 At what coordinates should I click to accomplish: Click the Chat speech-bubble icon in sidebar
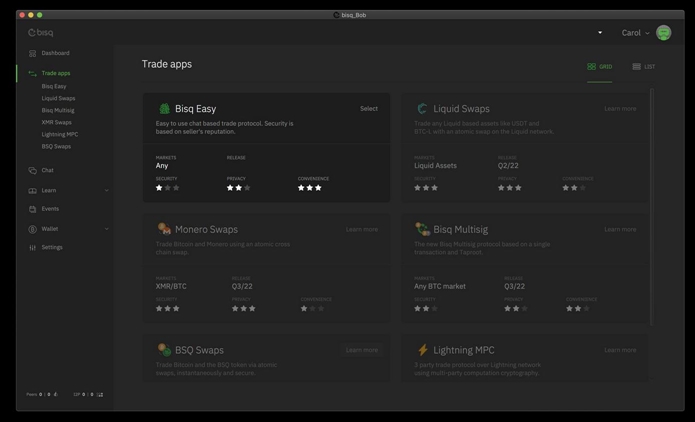tap(32, 171)
